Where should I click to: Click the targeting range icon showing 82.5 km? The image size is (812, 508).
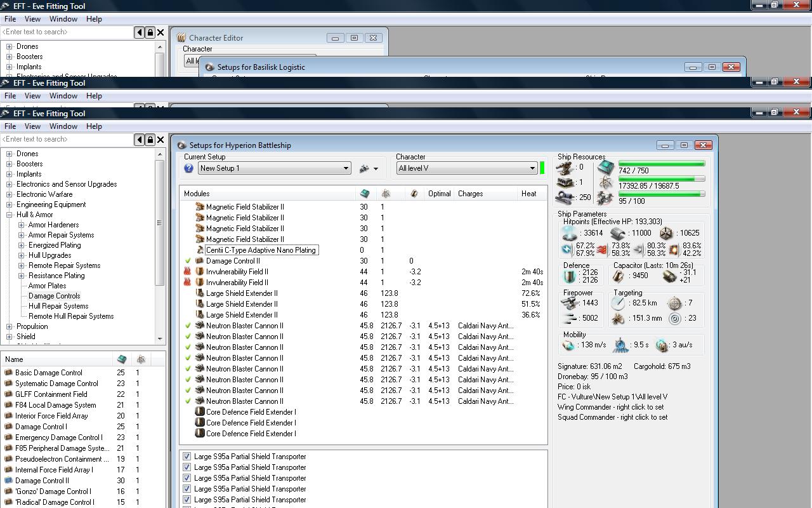pyautogui.click(x=619, y=304)
